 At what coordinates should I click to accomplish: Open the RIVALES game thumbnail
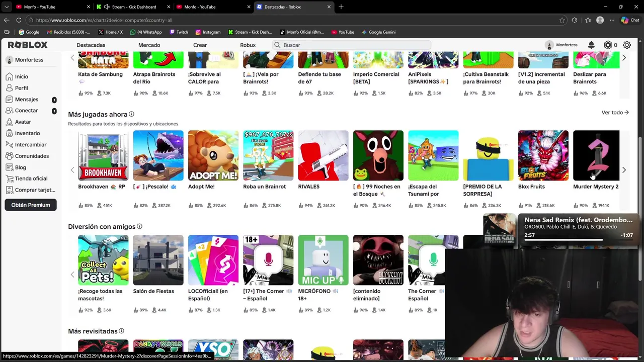(323, 155)
